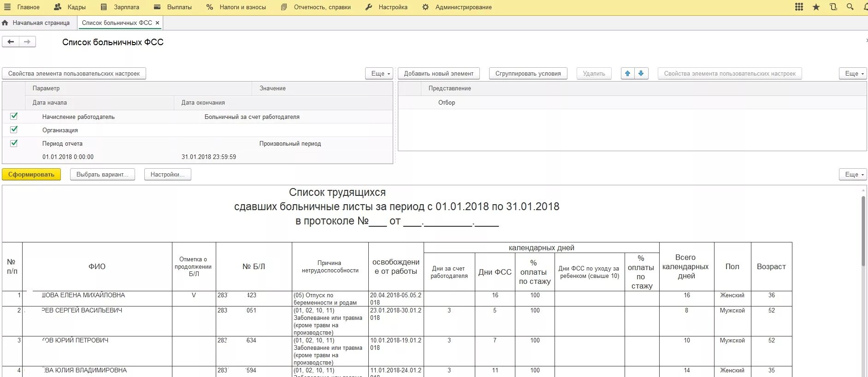Open the Выплаты section
This screenshot has width=868, height=377.
pos(173,7)
